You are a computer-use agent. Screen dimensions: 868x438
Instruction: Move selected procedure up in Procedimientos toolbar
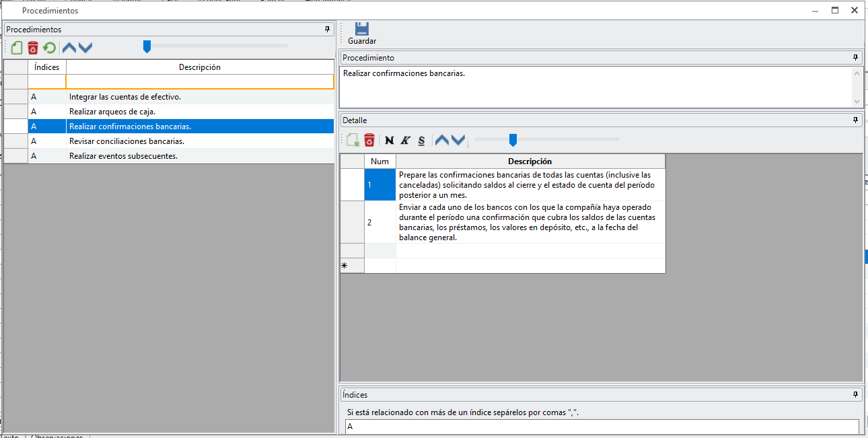(x=69, y=48)
